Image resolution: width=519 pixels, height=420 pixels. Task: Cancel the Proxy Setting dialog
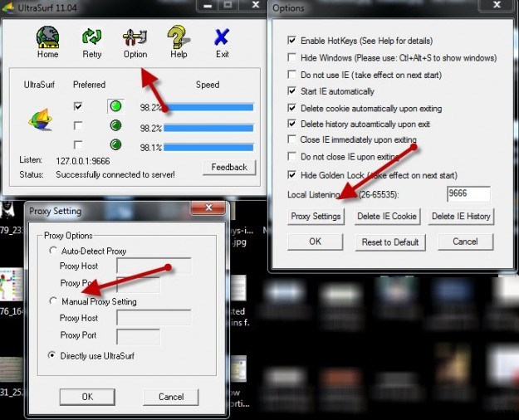pyautogui.click(x=171, y=397)
